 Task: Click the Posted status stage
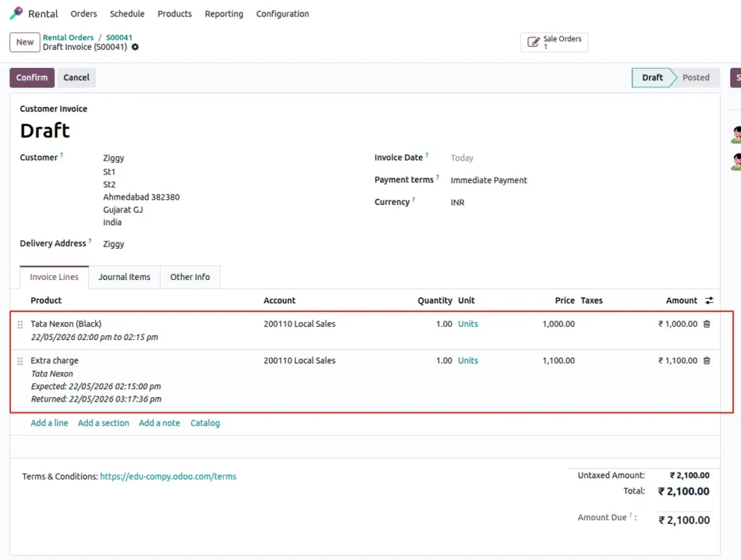click(695, 77)
